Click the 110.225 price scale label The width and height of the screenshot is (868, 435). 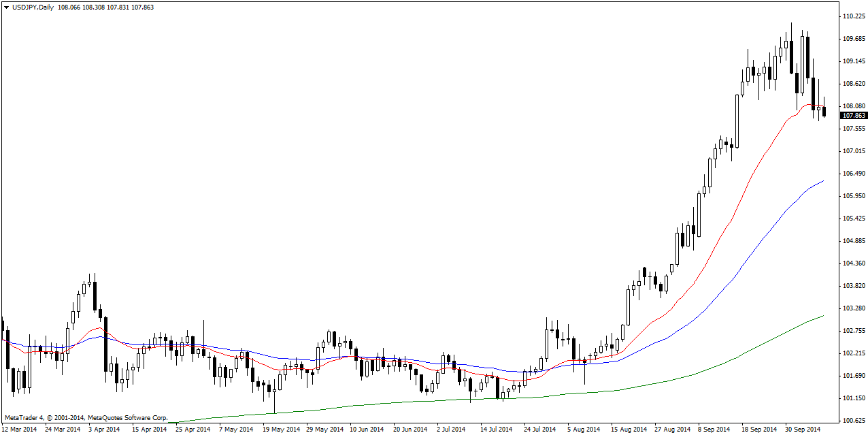tap(853, 16)
